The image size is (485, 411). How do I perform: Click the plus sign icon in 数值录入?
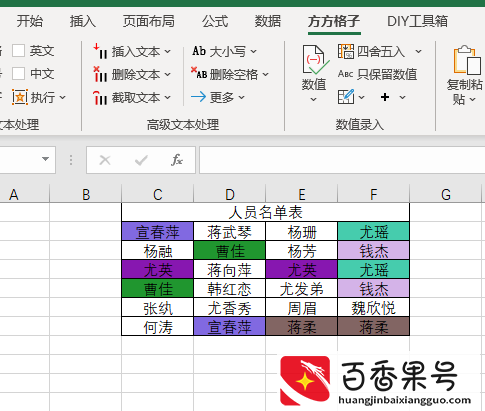(385, 97)
